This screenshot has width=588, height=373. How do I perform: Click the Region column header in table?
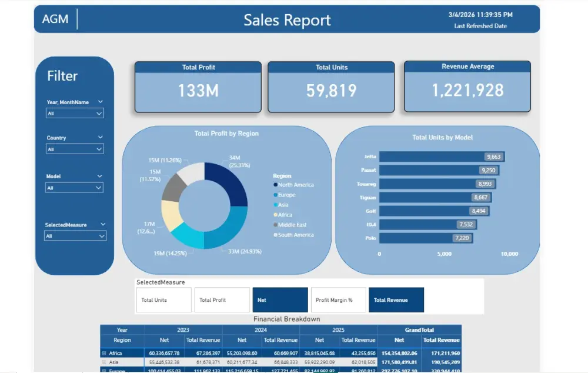point(122,340)
